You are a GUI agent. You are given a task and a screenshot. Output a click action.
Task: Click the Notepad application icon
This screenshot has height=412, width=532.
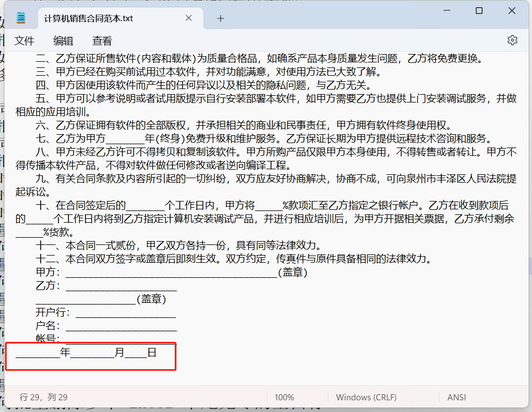pyautogui.click(x=21, y=17)
